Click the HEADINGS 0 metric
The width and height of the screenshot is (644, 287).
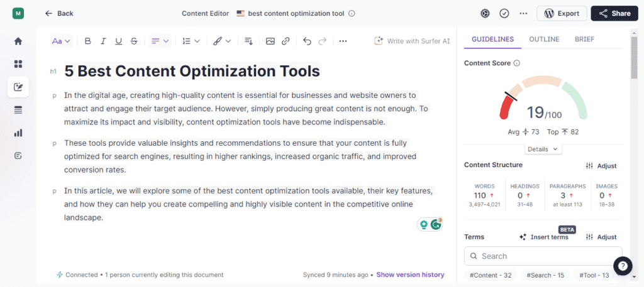525,195
